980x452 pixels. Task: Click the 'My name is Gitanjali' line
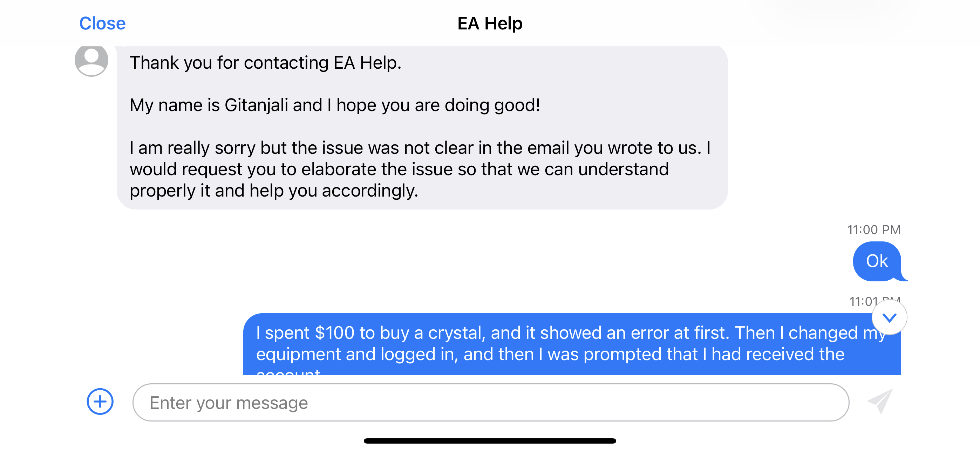pos(335,105)
